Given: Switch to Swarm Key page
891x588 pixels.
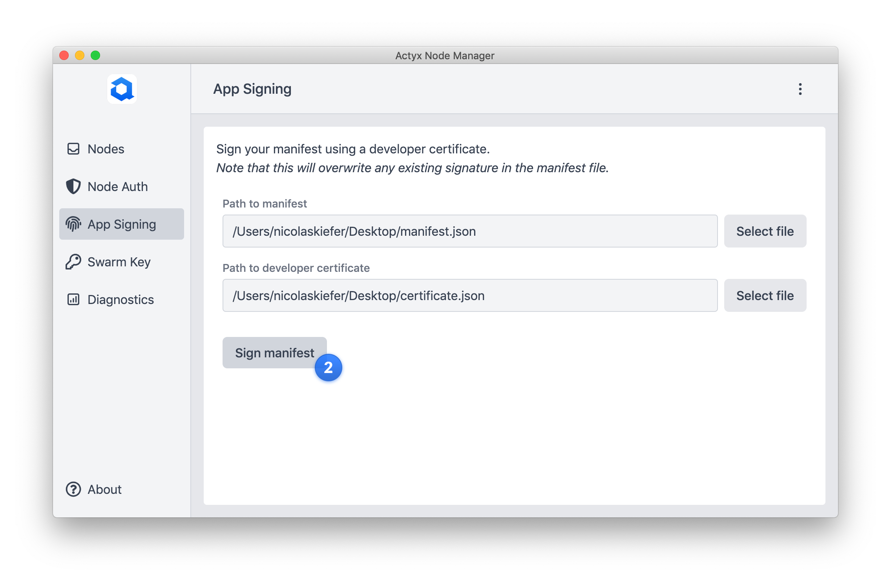Looking at the screenshot, I should (x=119, y=262).
